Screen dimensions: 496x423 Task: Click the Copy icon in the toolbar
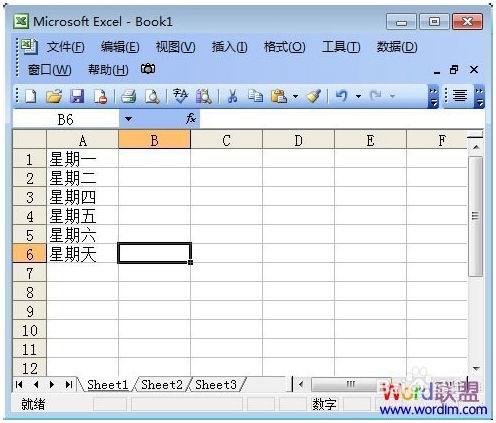[255, 96]
